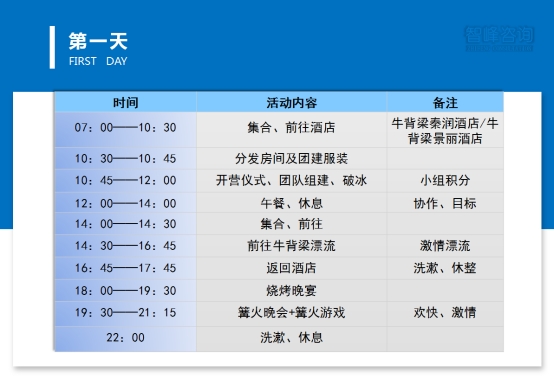The width and height of the screenshot is (554, 379).
Task: Click the 智峰咨询 watermark logo
Action: pyautogui.click(x=499, y=38)
